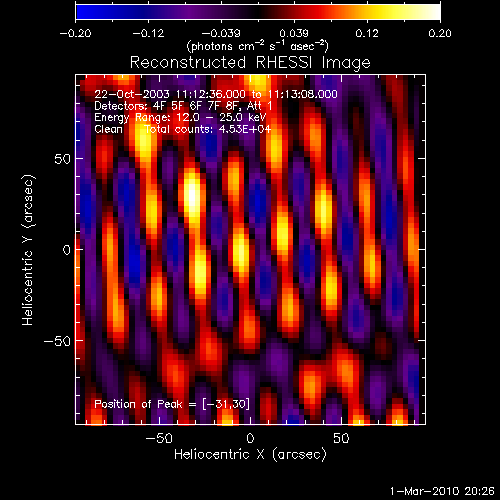This screenshot has height=500, width=500.
Task: Click the X-axis tick label 50
Action: pyautogui.click(x=341, y=438)
